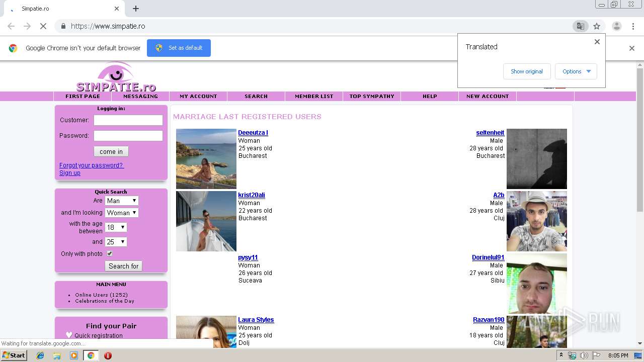Click krist20ali's boat photo thumbnail
Image resolution: width=644 pixels, height=362 pixels.
coord(206,221)
